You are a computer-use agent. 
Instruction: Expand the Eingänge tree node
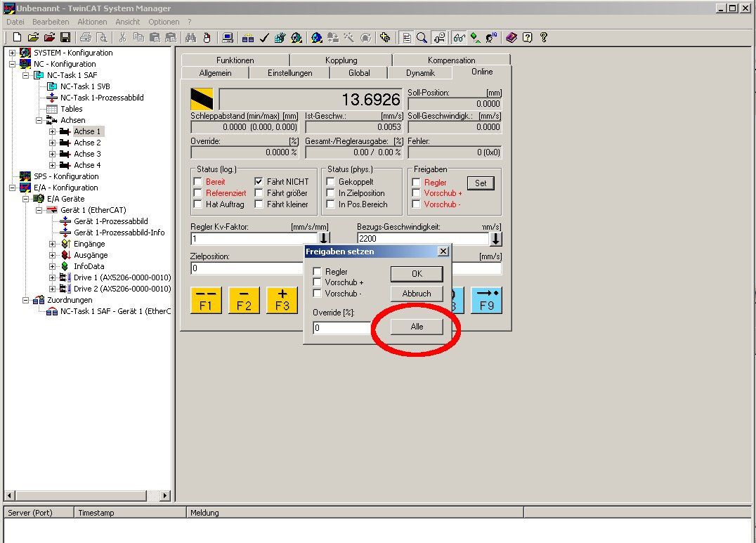(x=52, y=244)
